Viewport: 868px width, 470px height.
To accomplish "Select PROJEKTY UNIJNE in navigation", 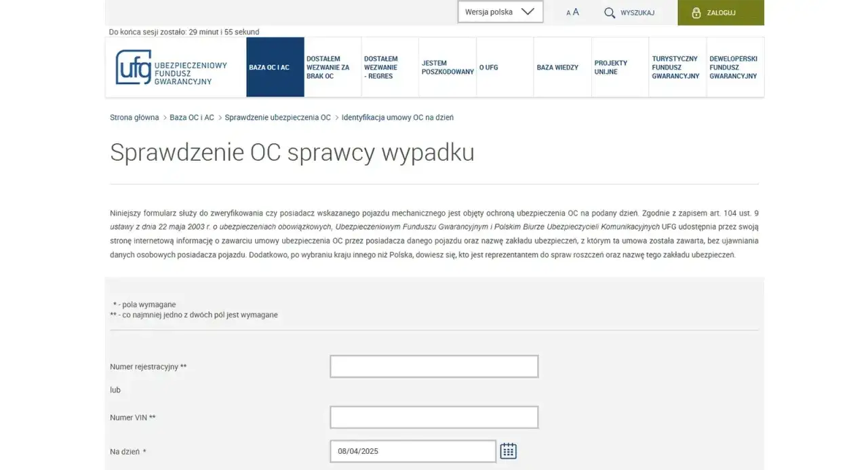I will 610,67.
